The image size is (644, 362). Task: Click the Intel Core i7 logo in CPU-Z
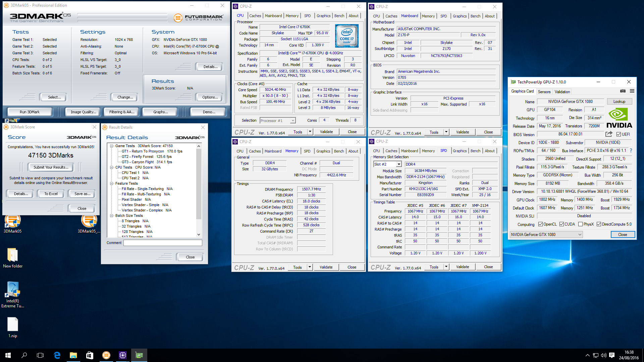pos(347,36)
